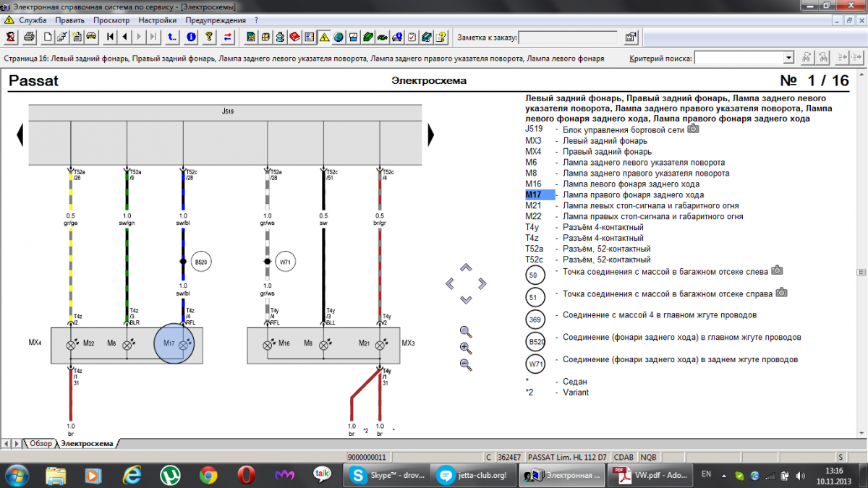Click the printer icon in the toolbar
This screenshot has height=488, width=868.
pyautogui.click(x=29, y=36)
